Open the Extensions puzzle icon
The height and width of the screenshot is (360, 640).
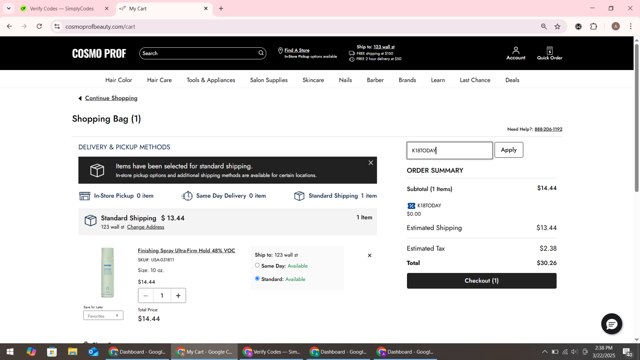tap(593, 27)
